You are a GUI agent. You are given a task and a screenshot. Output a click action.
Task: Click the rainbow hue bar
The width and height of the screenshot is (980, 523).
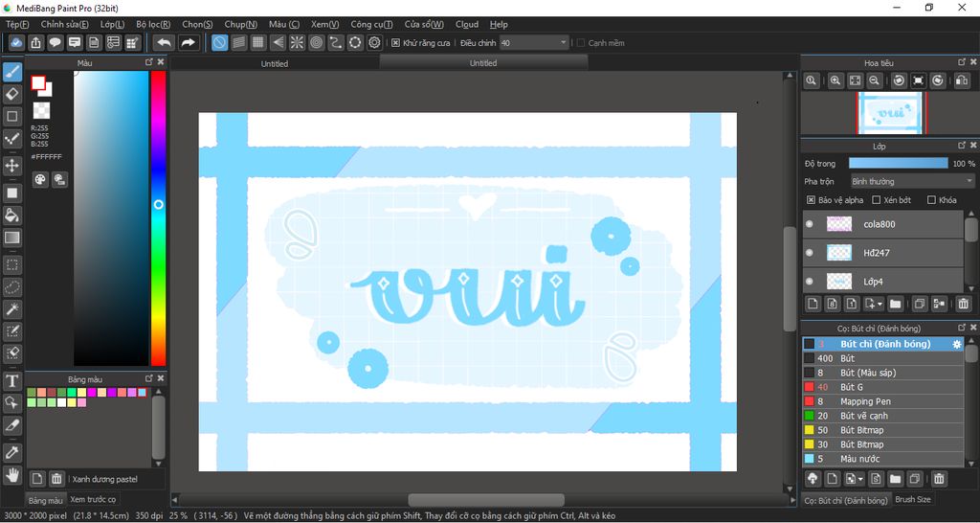click(x=158, y=217)
